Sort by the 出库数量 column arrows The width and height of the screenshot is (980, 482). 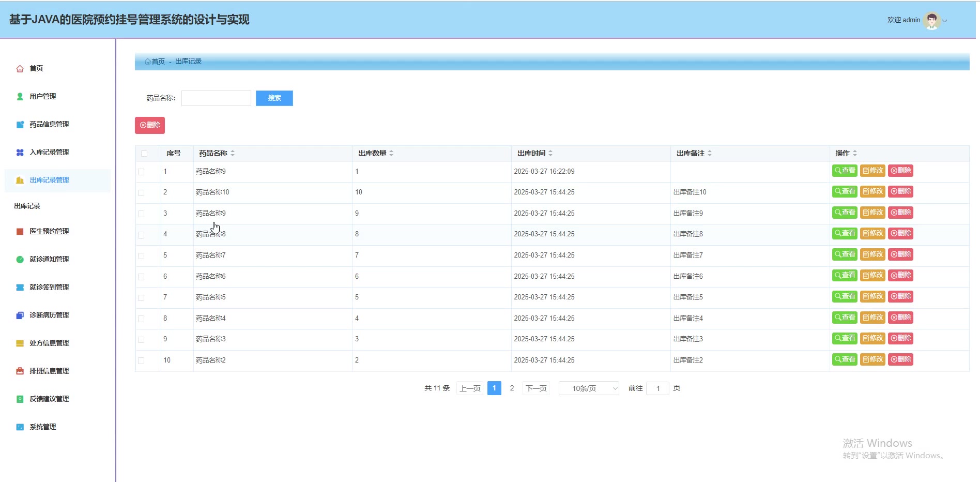[391, 154]
